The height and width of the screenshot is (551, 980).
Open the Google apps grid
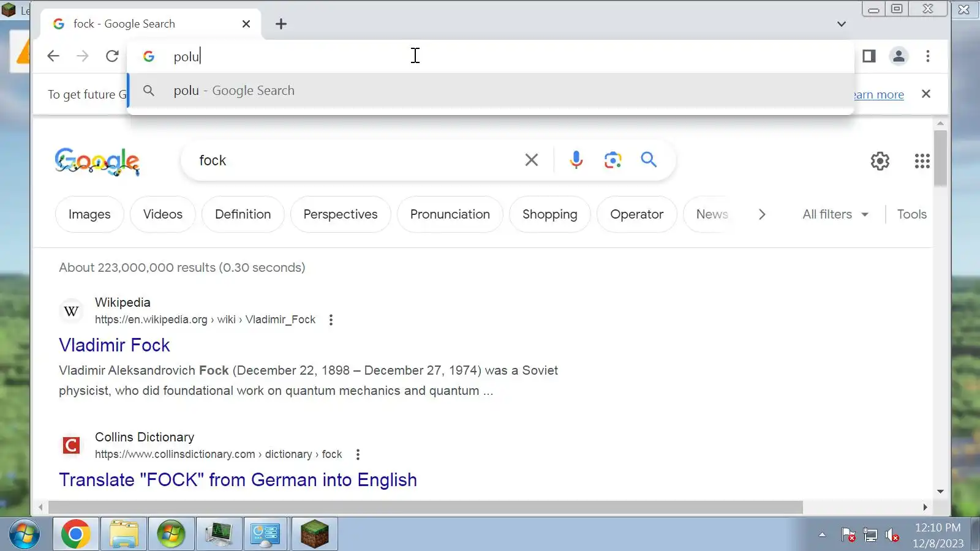(x=922, y=161)
